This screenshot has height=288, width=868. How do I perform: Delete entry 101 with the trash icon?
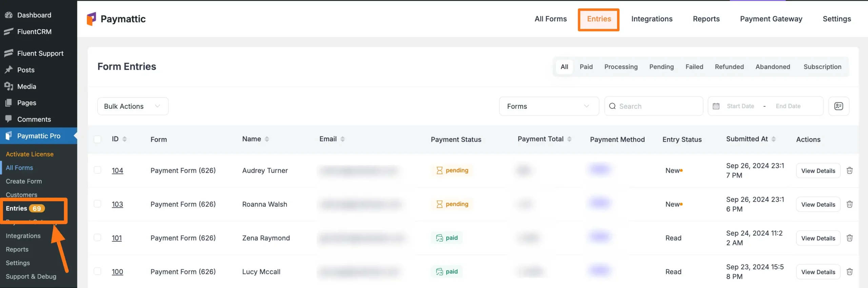850,238
